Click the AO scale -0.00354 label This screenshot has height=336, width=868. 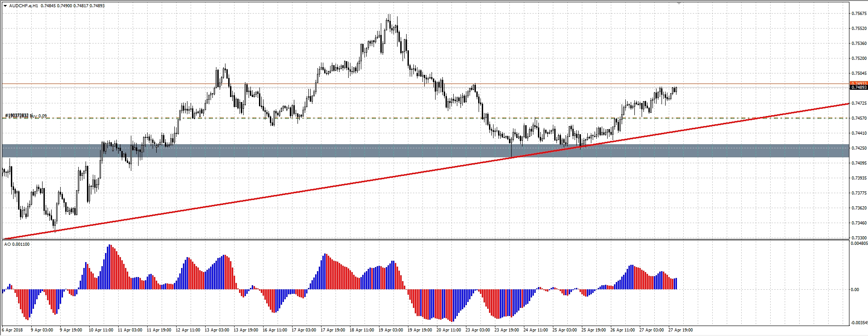point(859,323)
